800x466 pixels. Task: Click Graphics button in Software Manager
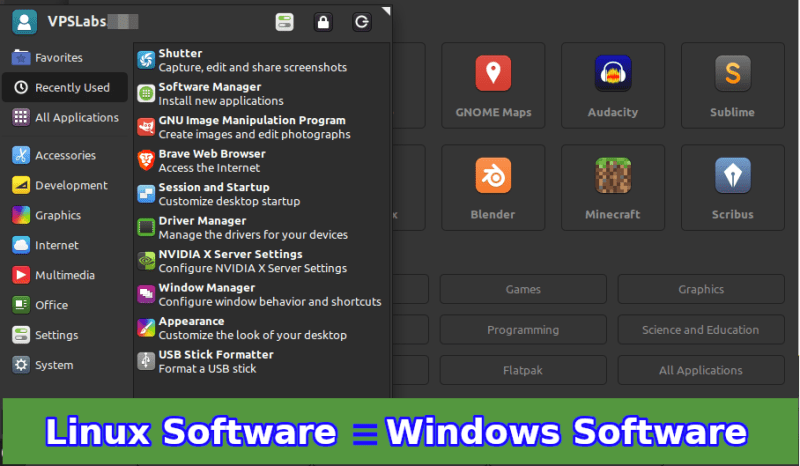click(x=701, y=289)
